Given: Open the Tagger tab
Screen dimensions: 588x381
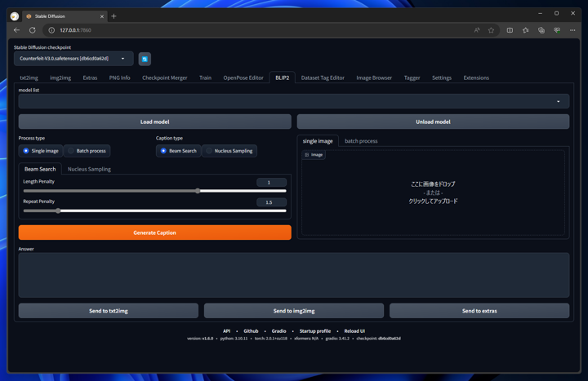Looking at the screenshot, I should pos(412,78).
